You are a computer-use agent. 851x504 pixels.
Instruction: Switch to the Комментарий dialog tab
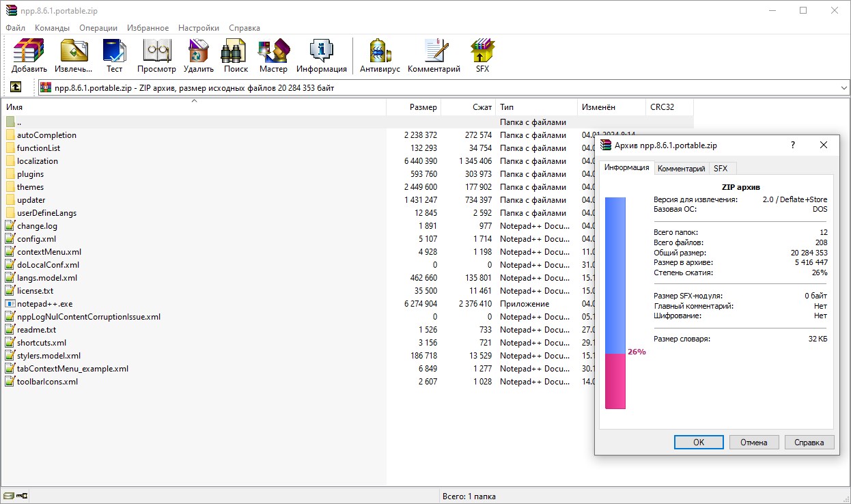pyautogui.click(x=681, y=169)
